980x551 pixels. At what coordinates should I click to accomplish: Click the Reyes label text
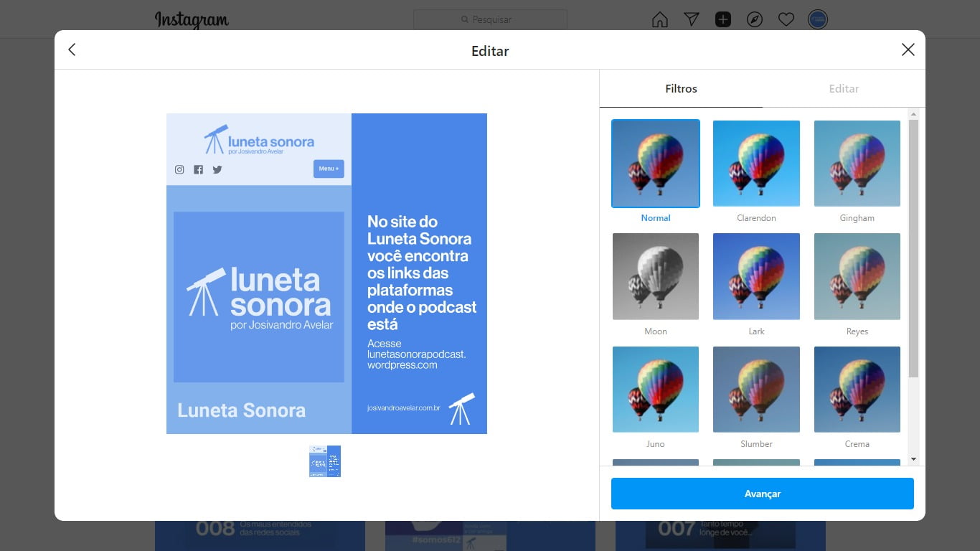coord(857,331)
